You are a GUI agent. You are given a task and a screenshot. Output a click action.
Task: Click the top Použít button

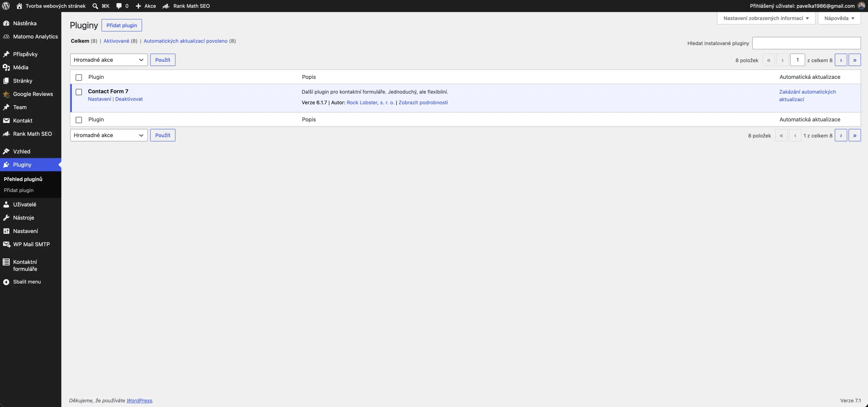click(x=162, y=60)
